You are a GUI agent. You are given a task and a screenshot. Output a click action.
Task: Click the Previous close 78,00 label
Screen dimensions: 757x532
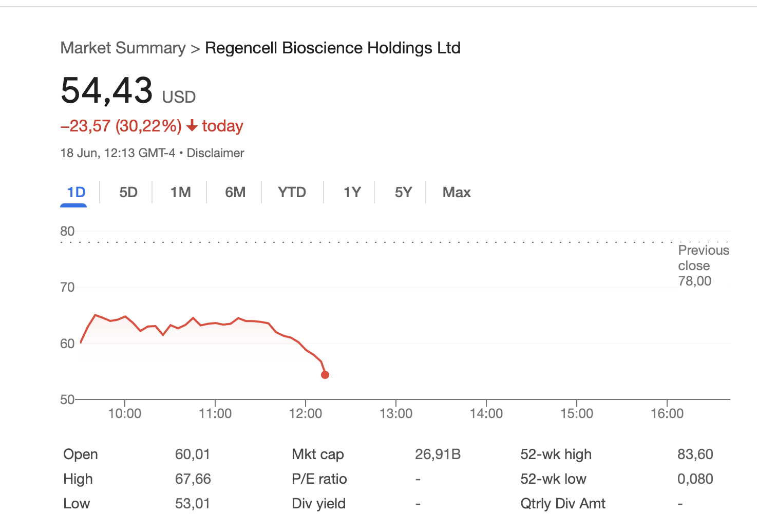point(702,265)
